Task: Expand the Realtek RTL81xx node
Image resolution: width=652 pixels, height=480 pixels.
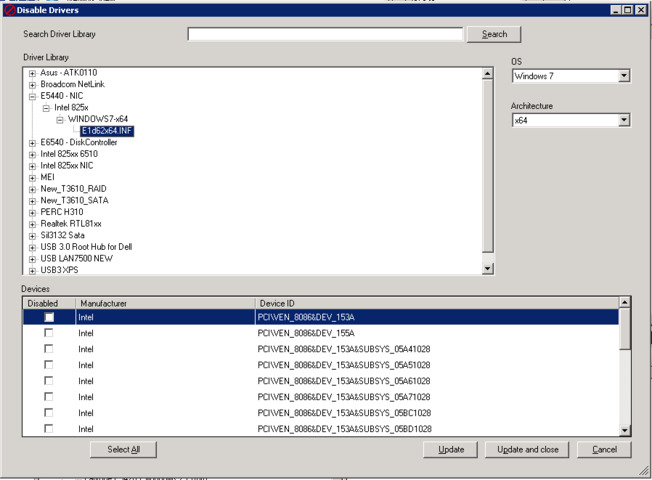Action: click(x=32, y=225)
